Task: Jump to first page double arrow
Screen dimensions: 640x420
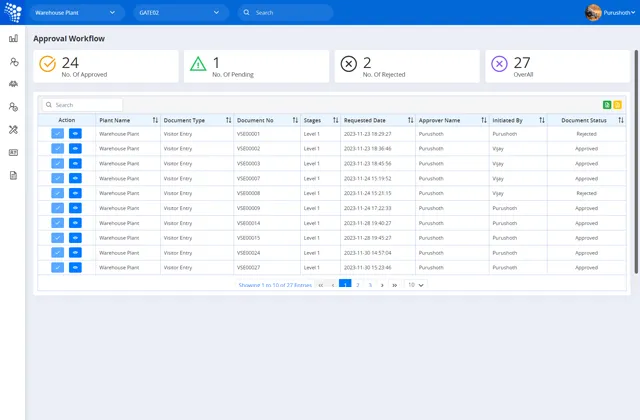Action: [x=321, y=285]
